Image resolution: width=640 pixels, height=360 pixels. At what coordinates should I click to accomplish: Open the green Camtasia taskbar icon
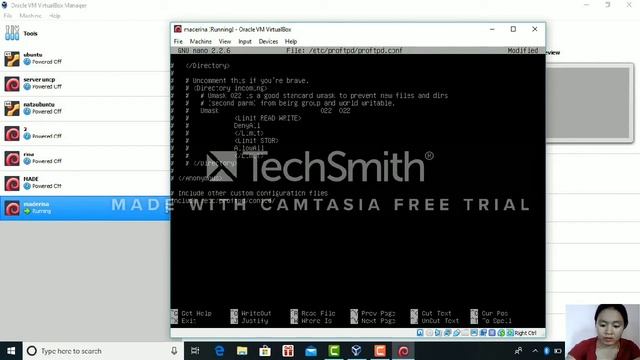(x=334, y=351)
